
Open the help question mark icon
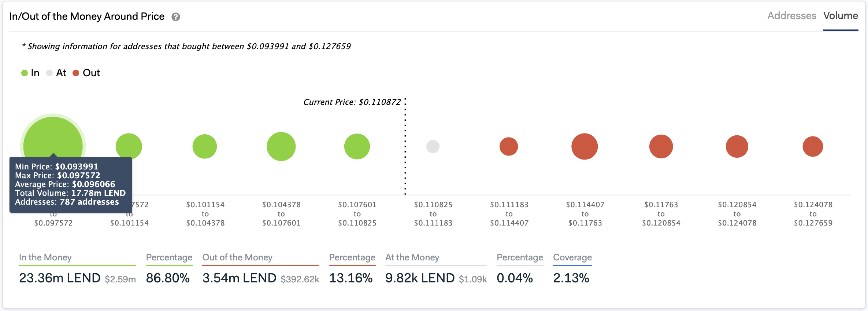pos(176,17)
